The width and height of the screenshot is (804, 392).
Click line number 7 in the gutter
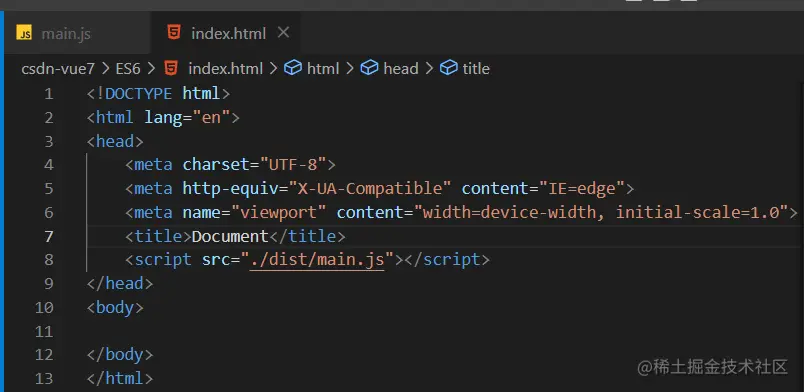click(48, 237)
